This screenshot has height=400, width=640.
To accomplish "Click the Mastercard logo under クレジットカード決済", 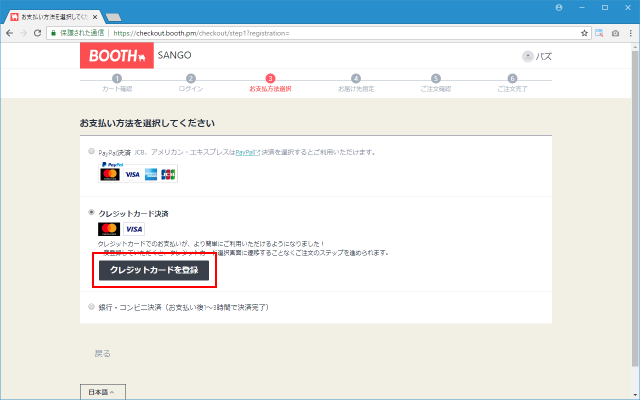I will tap(109, 229).
